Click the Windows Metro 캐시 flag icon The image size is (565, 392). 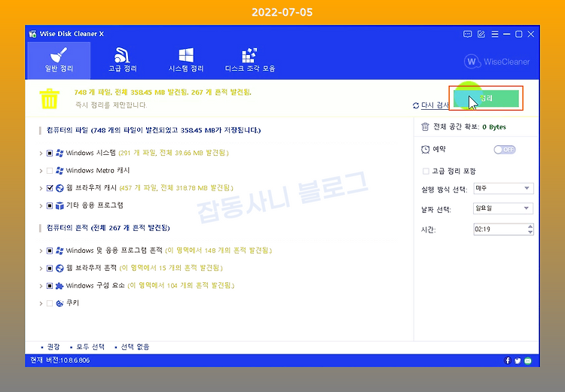pyautogui.click(x=60, y=171)
